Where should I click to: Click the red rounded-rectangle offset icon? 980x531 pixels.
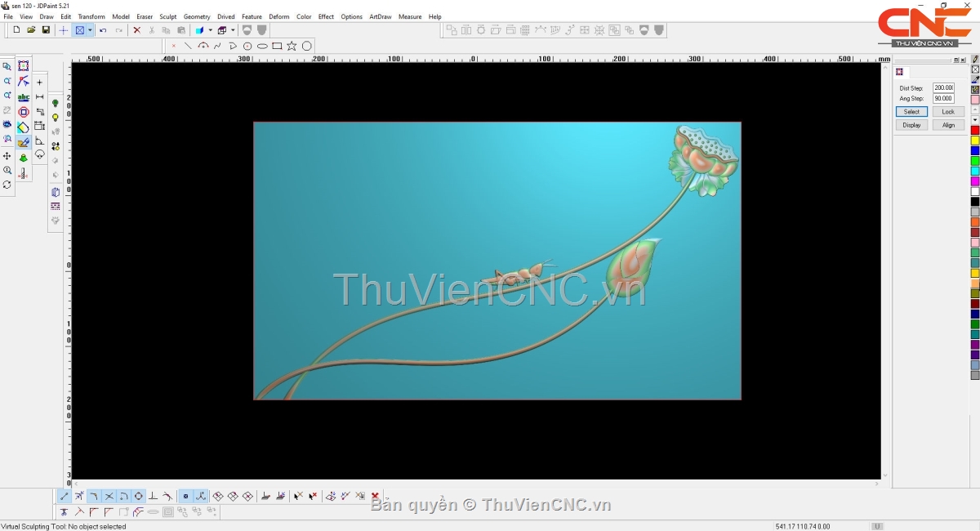(x=24, y=112)
